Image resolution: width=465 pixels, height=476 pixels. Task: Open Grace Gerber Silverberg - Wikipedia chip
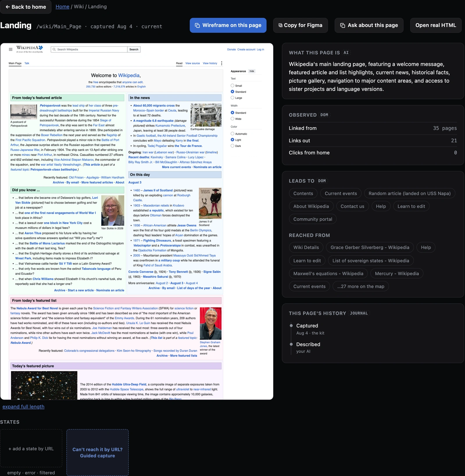[370, 247]
